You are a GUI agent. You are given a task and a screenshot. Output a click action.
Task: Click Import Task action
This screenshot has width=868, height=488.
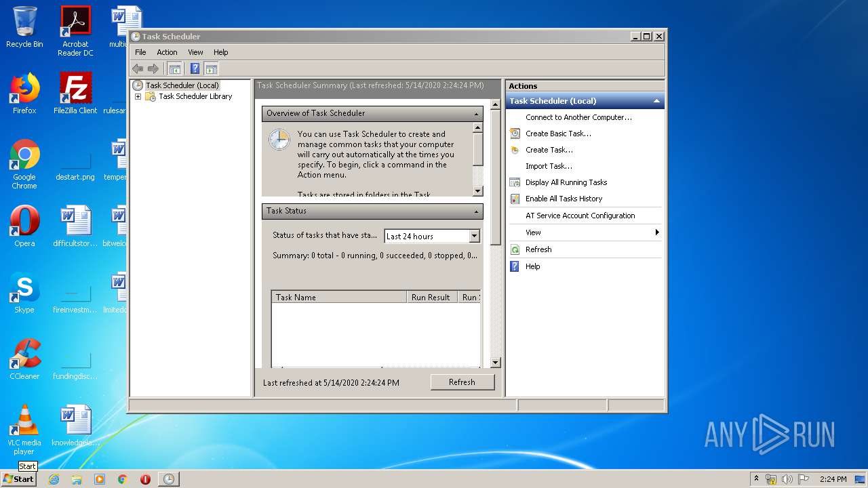pyautogui.click(x=549, y=166)
